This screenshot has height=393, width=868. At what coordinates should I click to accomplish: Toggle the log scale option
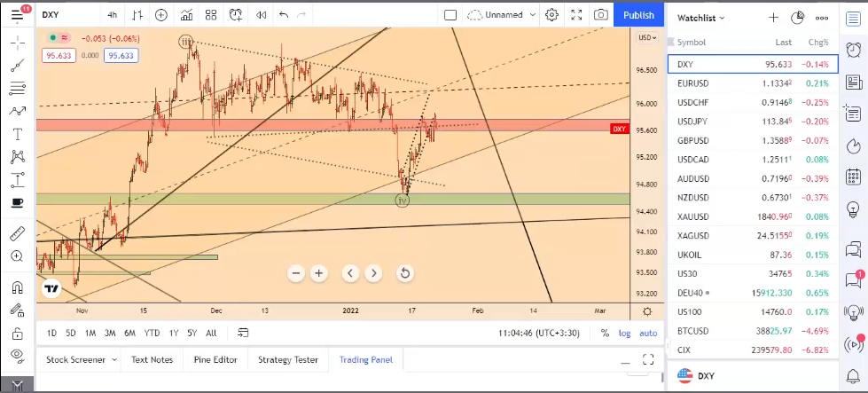pyautogui.click(x=625, y=334)
